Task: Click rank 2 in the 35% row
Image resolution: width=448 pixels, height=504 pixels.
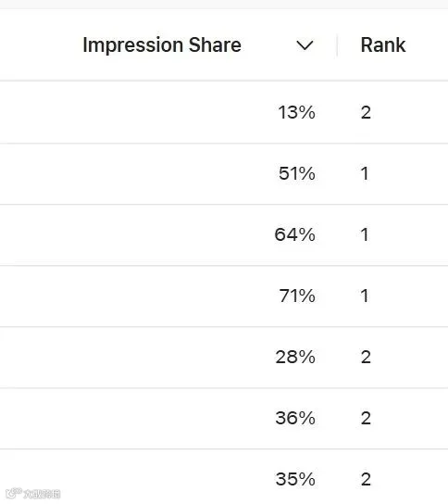Action: point(366,479)
